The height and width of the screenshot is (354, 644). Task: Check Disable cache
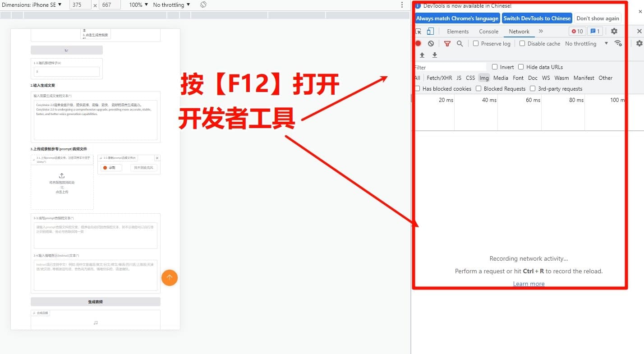(522, 43)
